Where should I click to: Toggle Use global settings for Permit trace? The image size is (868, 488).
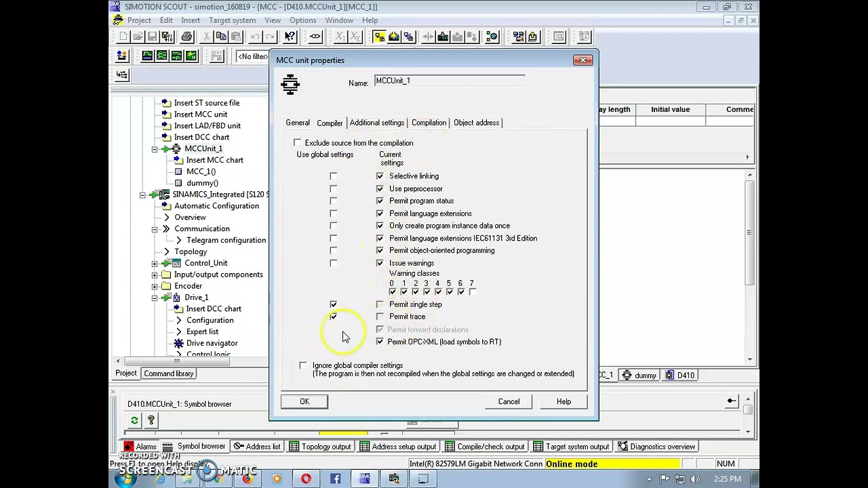tap(333, 317)
